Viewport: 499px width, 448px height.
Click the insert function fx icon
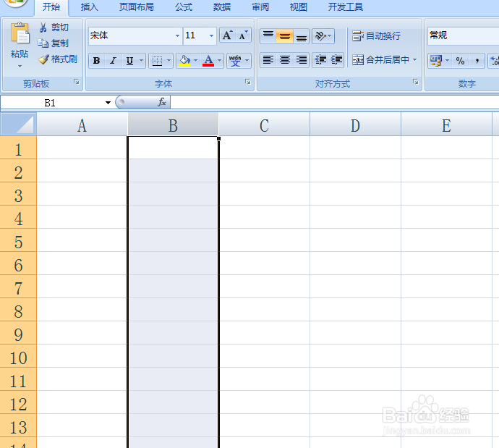point(162,102)
